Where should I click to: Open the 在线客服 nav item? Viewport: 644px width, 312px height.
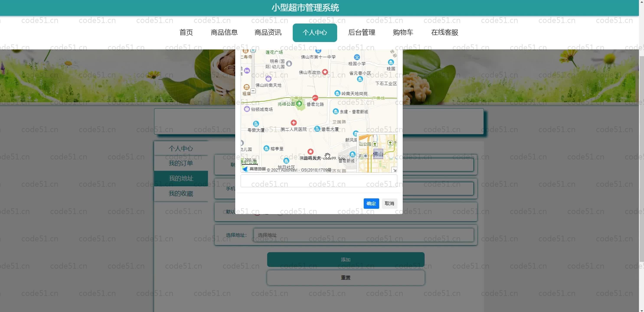445,32
